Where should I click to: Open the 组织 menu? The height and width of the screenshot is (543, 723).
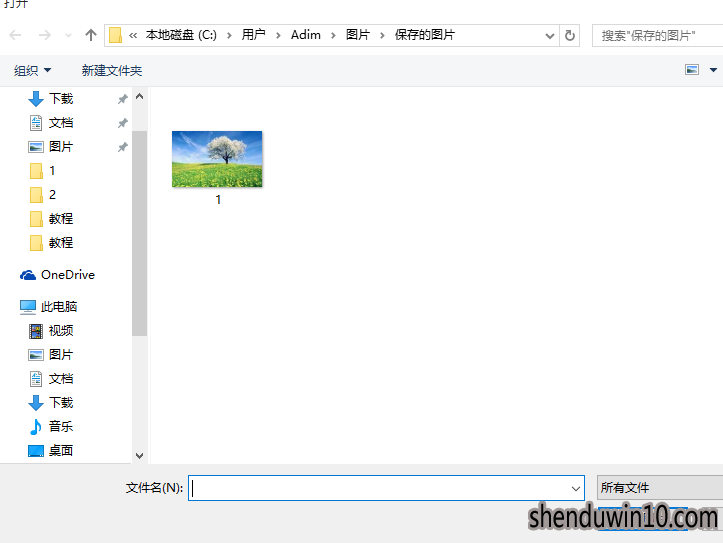pyautogui.click(x=32, y=71)
